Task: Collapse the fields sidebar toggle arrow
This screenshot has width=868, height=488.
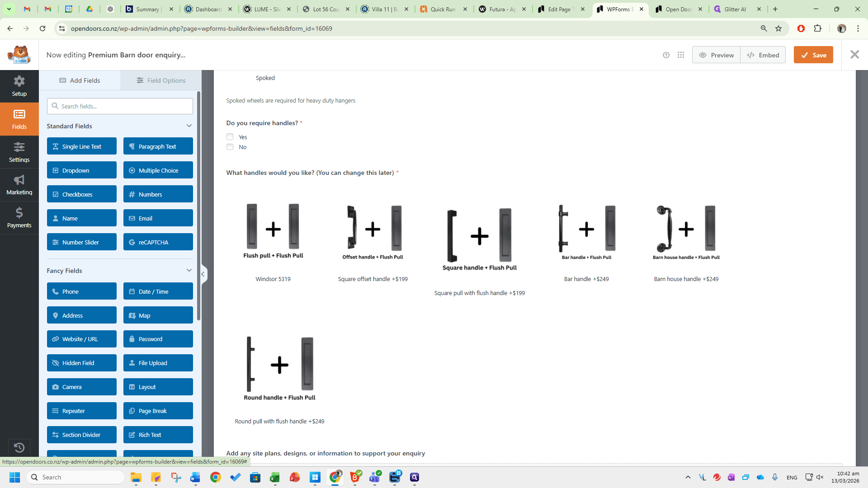Action: [203, 274]
